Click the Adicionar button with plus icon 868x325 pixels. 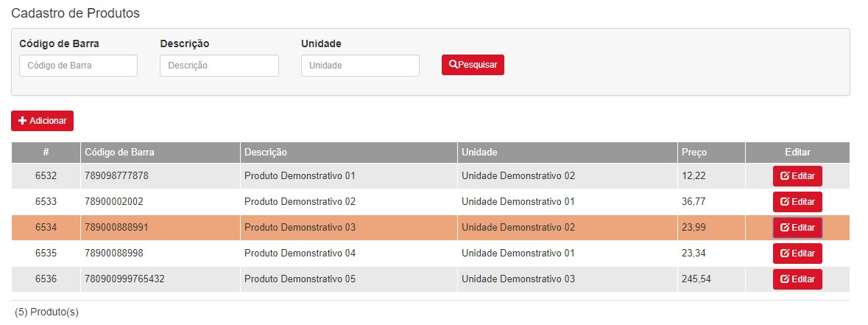tap(42, 121)
